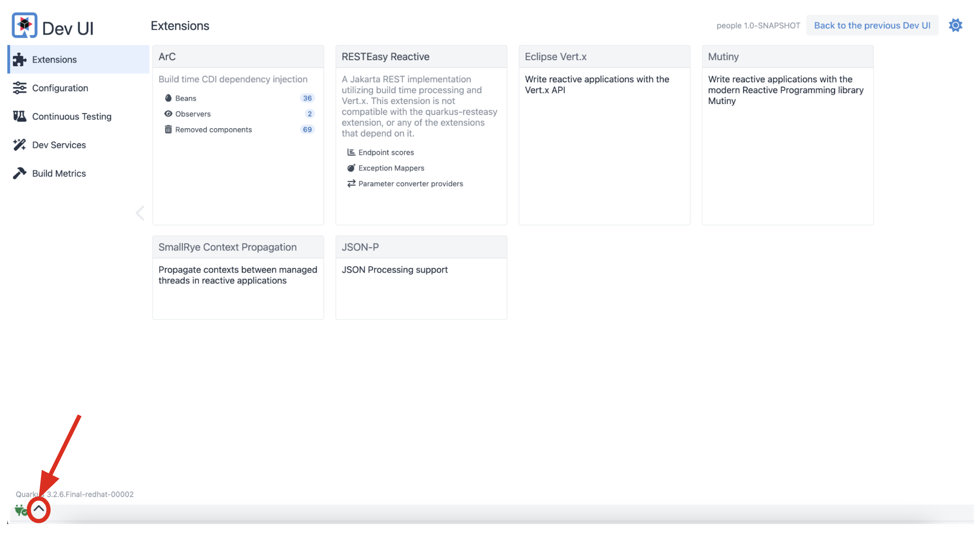Image resolution: width=980 pixels, height=534 pixels.
Task: Open the Removed components link
Action: point(213,129)
